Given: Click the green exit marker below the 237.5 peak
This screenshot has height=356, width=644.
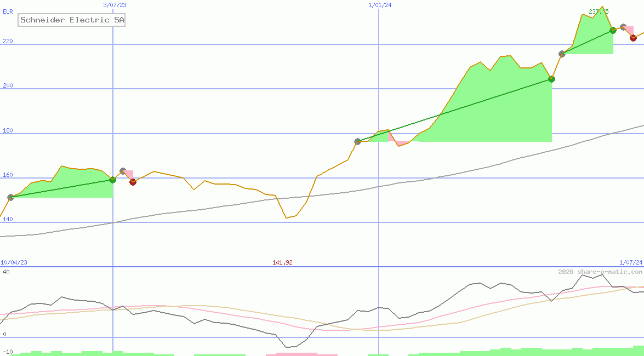Looking at the screenshot, I should coord(613,31).
